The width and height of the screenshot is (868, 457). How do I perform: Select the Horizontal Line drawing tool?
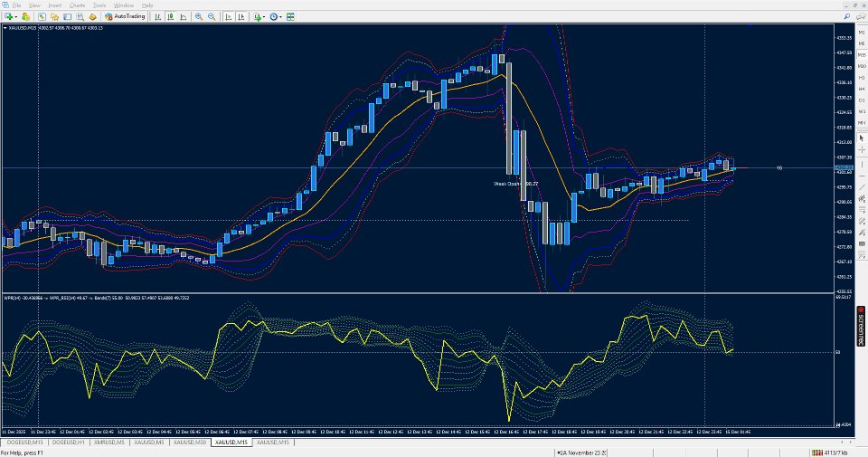pyautogui.click(x=862, y=176)
